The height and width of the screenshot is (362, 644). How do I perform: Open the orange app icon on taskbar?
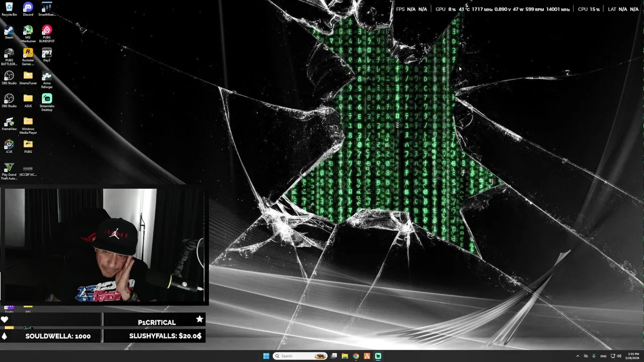(x=367, y=356)
